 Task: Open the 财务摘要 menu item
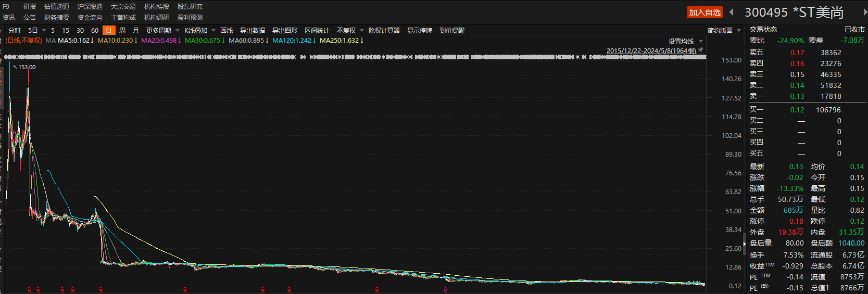(x=57, y=17)
